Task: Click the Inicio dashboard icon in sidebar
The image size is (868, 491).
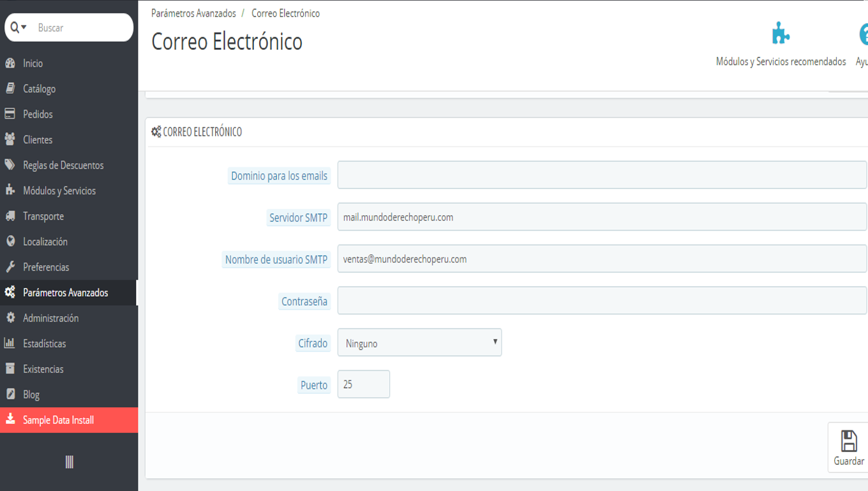Action: point(10,63)
